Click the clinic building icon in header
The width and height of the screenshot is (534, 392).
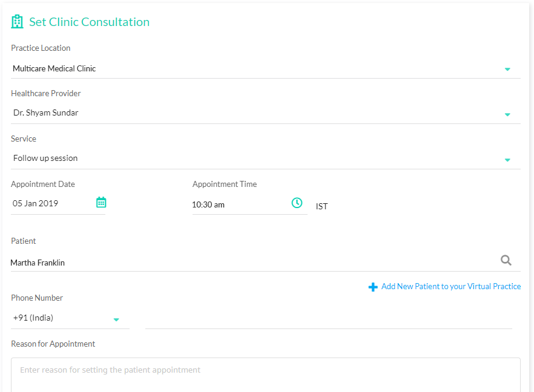tap(17, 22)
